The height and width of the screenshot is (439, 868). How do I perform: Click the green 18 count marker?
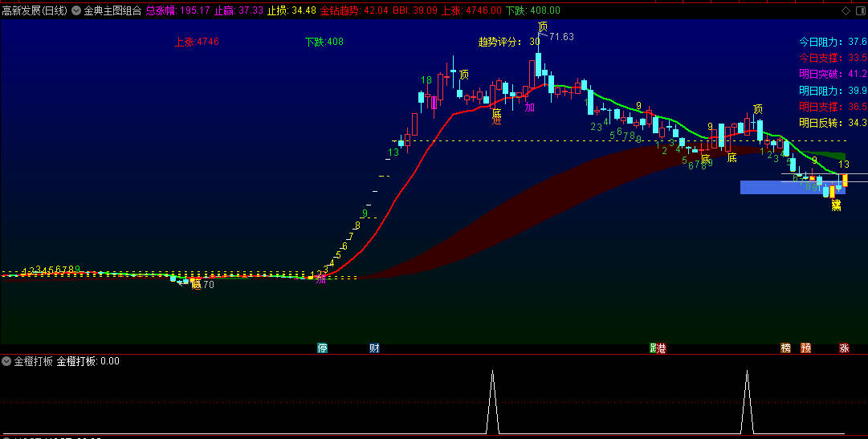tap(426, 80)
